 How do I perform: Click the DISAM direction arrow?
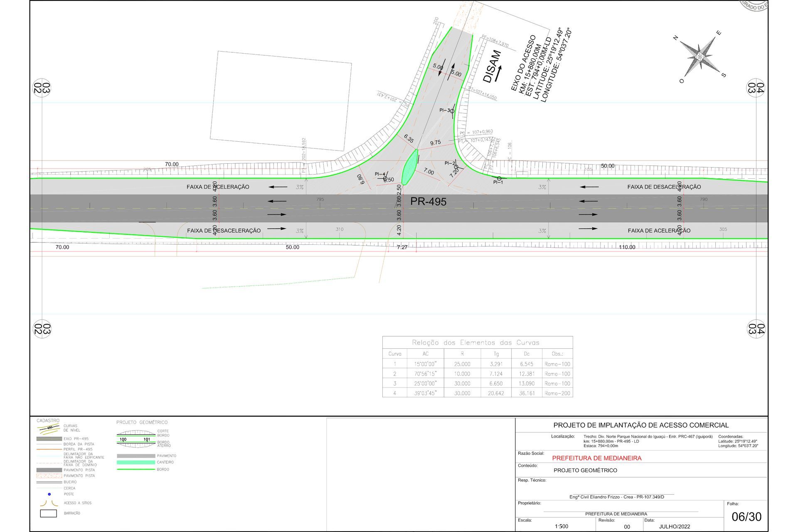(498, 73)
